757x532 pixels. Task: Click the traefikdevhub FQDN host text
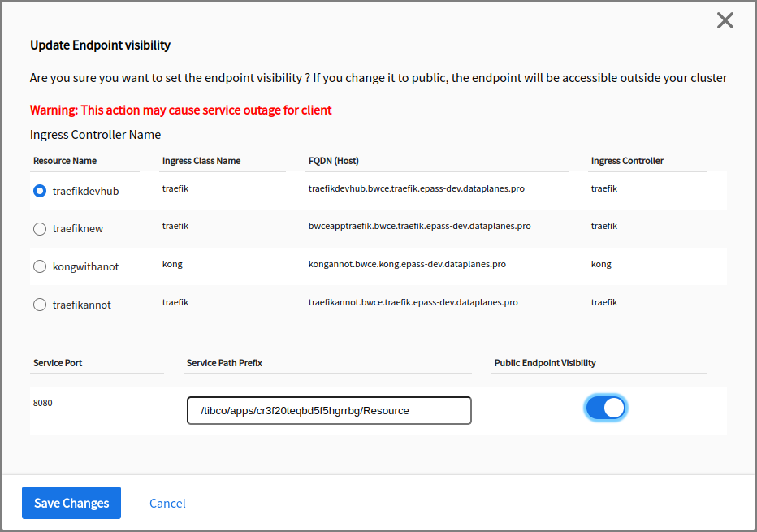point(416,188)
